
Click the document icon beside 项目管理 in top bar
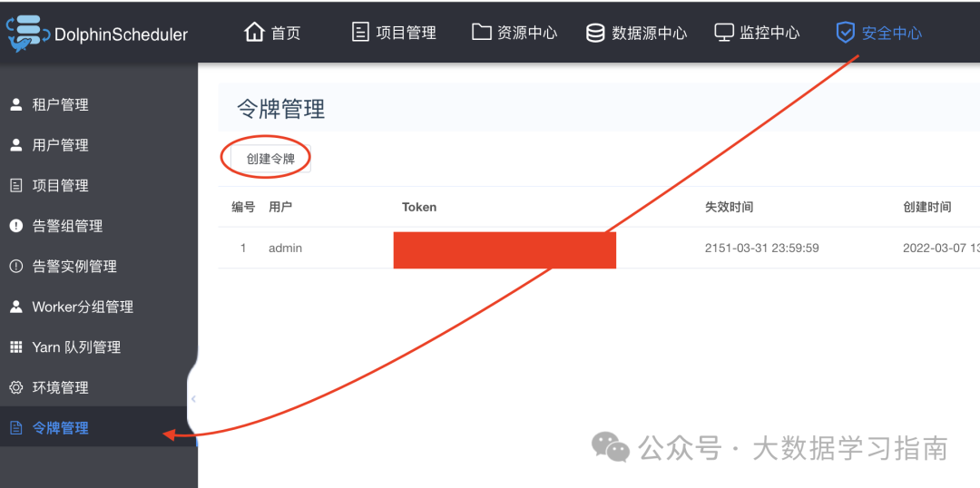360,32
